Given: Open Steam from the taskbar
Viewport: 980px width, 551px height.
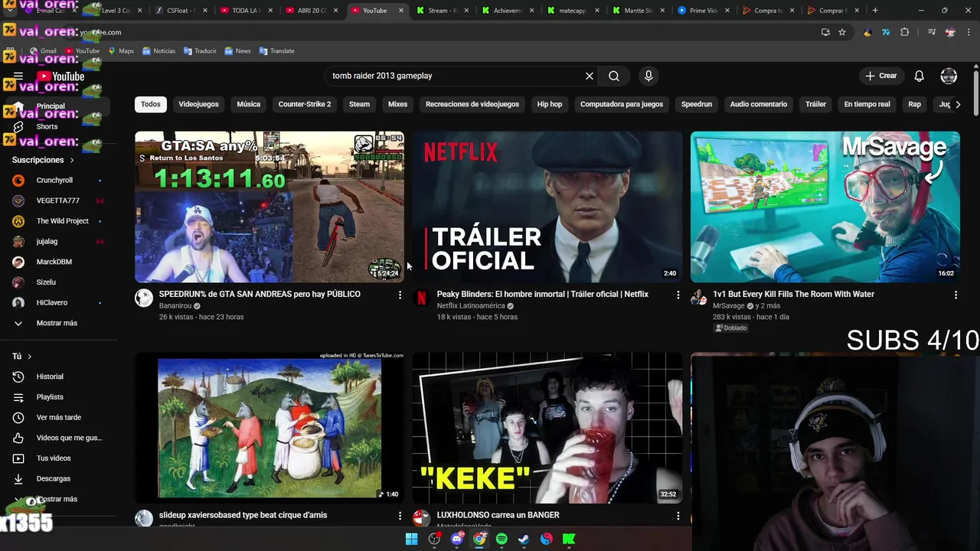Looking at the screenshot, I should (x=524, y=539).
